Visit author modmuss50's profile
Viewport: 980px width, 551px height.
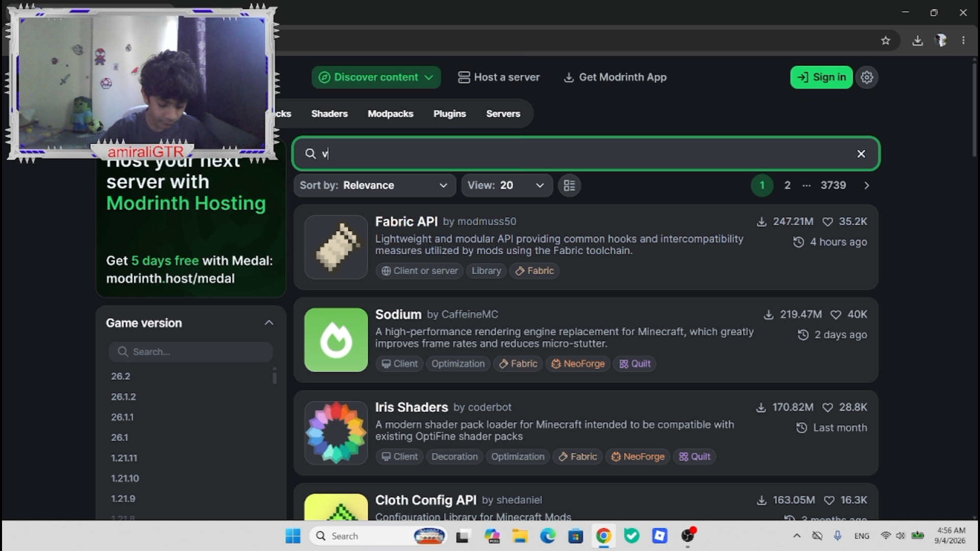(x=487, y=221)
